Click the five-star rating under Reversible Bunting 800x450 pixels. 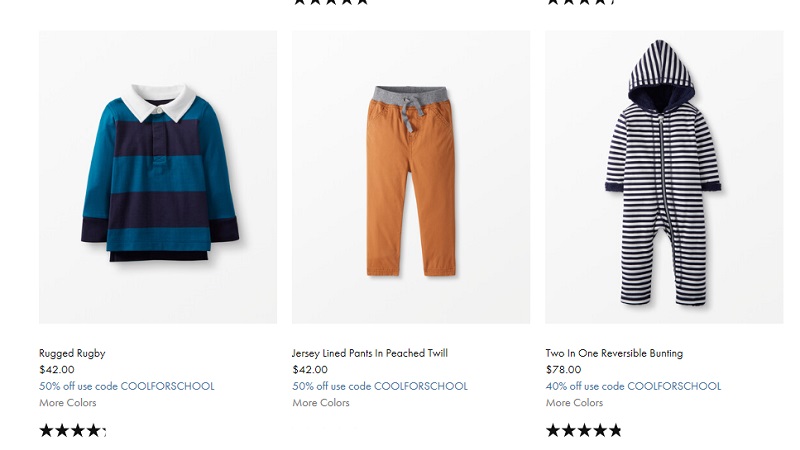pos(584,431)
